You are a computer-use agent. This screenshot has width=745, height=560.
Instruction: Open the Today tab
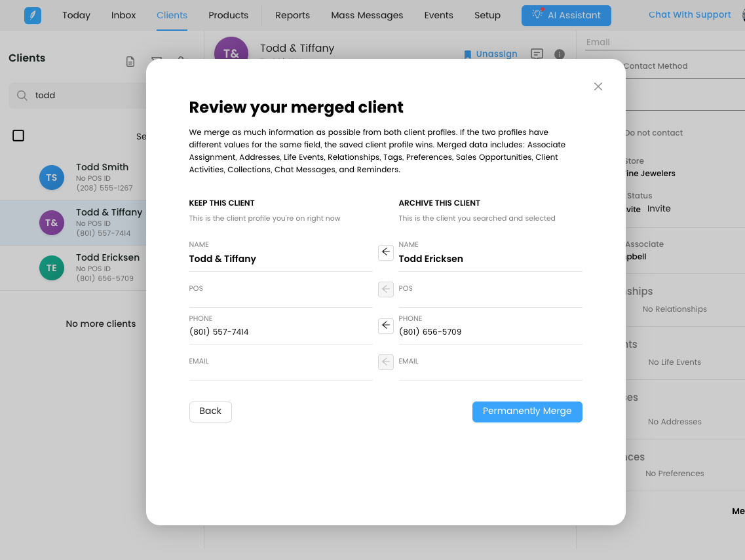pyautogui.click(x=76, y=15)
